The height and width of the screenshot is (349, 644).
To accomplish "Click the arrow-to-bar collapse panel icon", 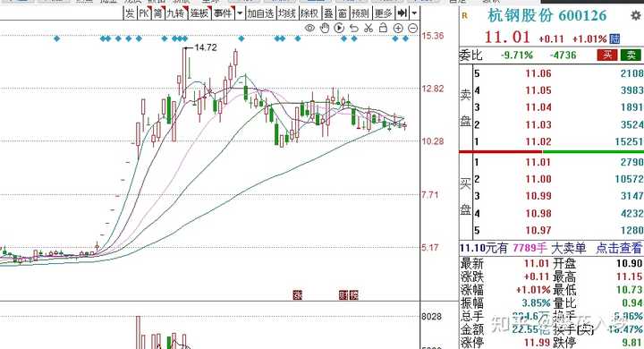I will pyautogui.click(x=402, y=13).
